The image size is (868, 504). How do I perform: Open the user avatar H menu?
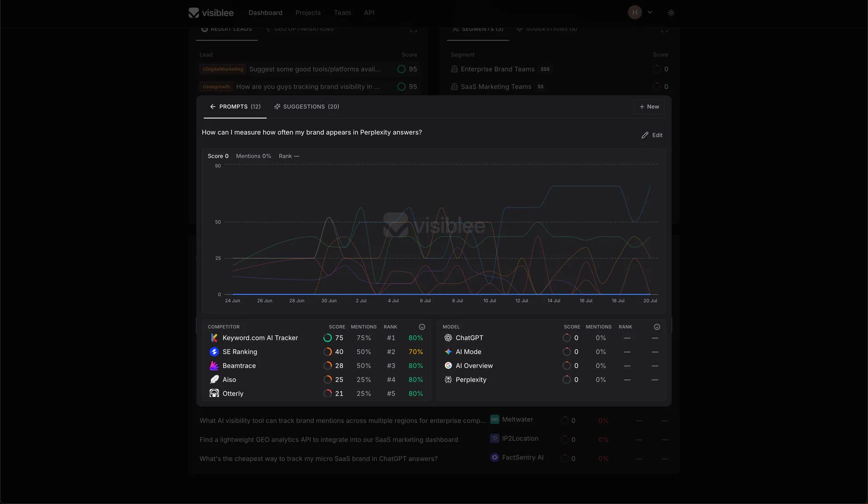(x=635, y=12)
